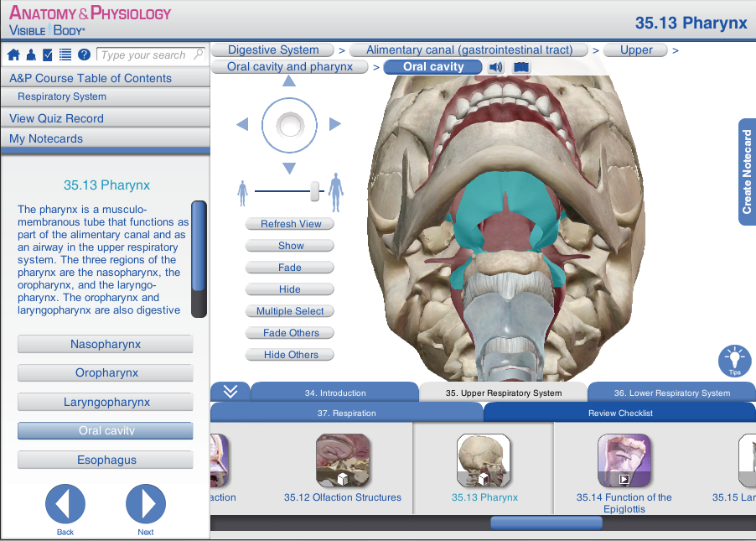Collapse the bottom panel with double chevron
This screenshot has width=756, height=541.
pos(230,392)
